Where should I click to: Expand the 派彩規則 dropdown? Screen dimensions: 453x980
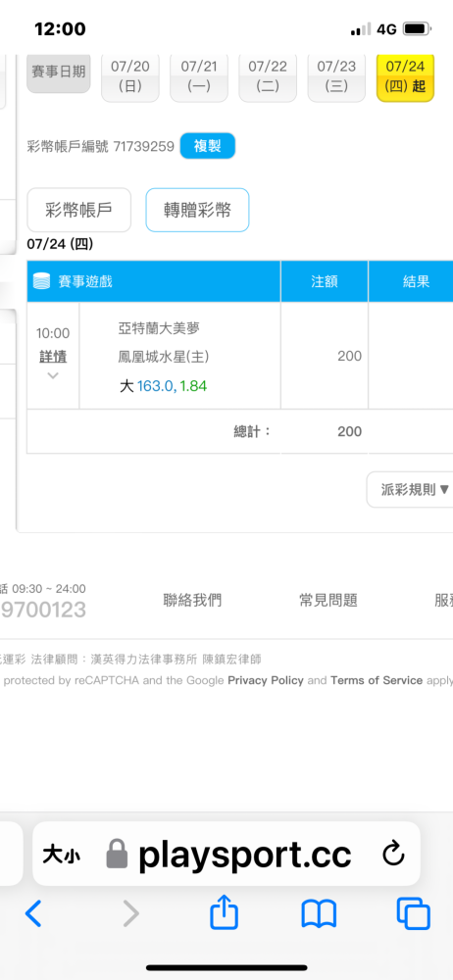pos(411,489)
